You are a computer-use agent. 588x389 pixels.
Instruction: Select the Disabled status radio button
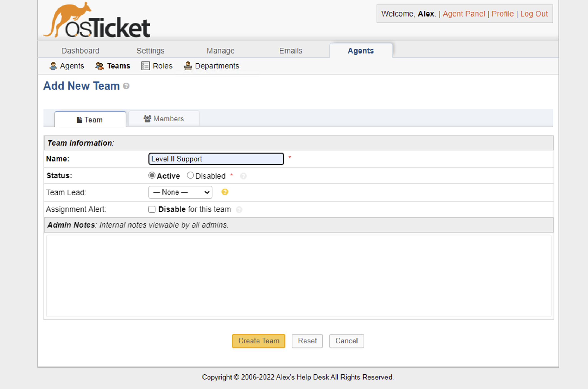pos(190,175)
